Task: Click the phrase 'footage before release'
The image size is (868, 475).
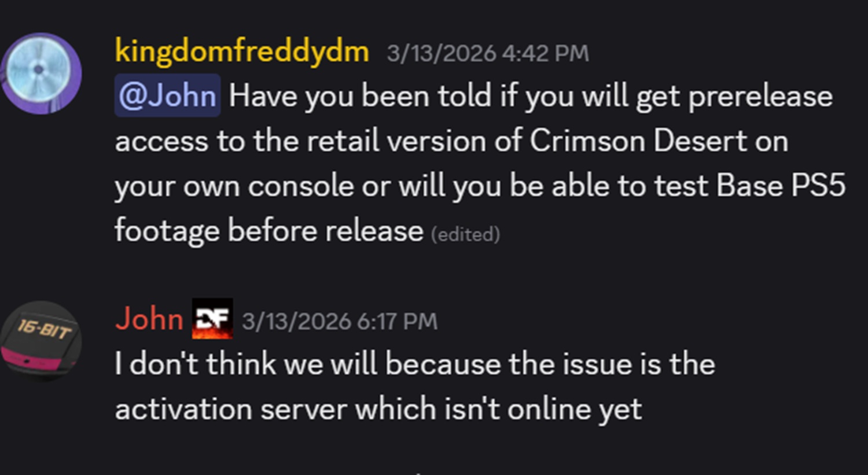Action: pos(269,231)
